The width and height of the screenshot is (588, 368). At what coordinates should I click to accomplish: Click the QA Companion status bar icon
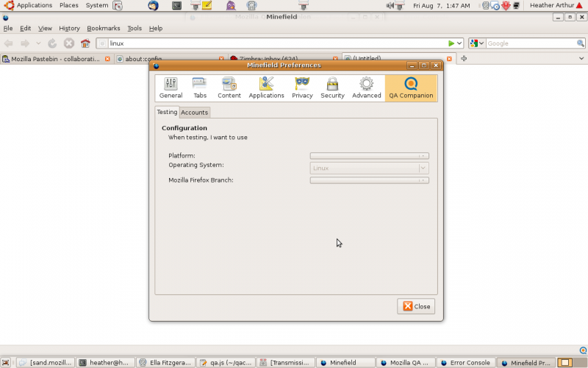tap(583, 350)
